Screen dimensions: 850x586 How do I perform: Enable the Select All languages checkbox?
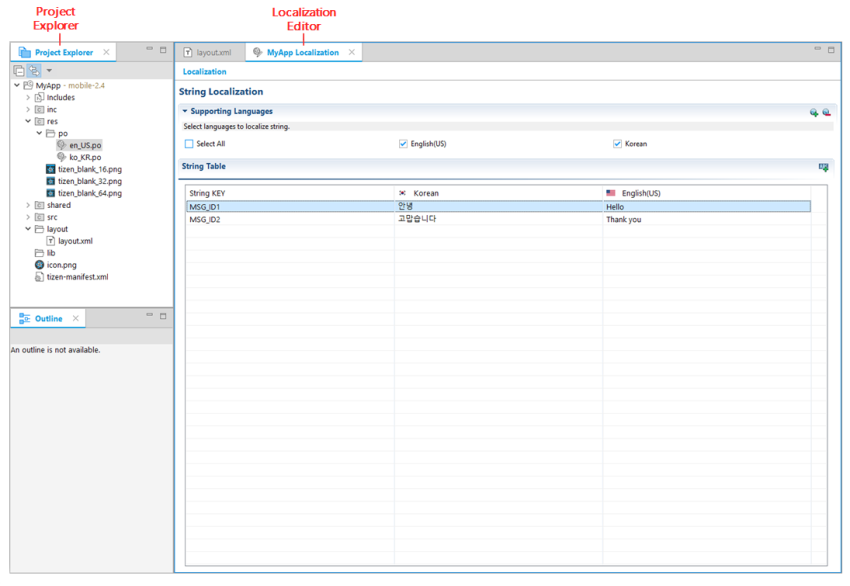click(187, 143)
